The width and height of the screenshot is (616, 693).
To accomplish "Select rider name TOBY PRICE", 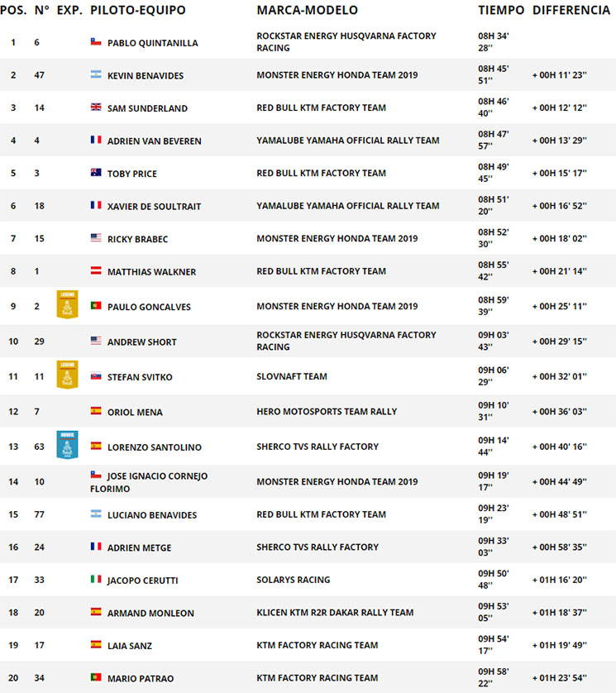I will (132, 174).
